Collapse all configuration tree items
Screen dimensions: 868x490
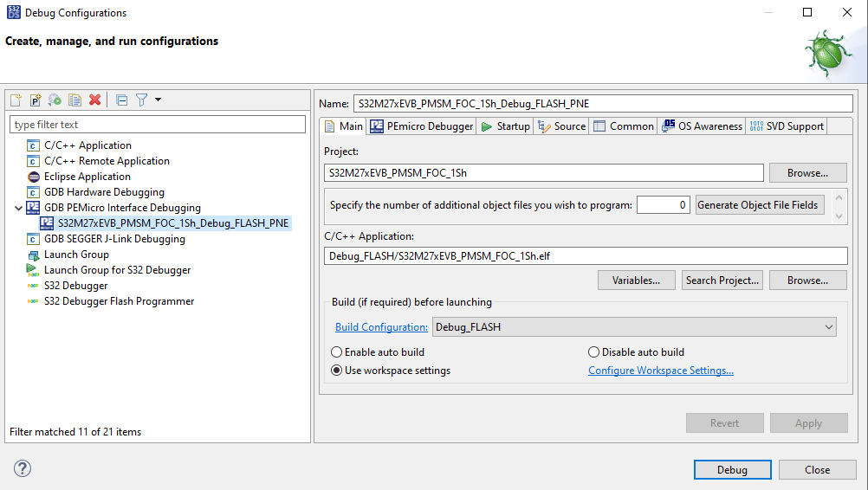121,100
